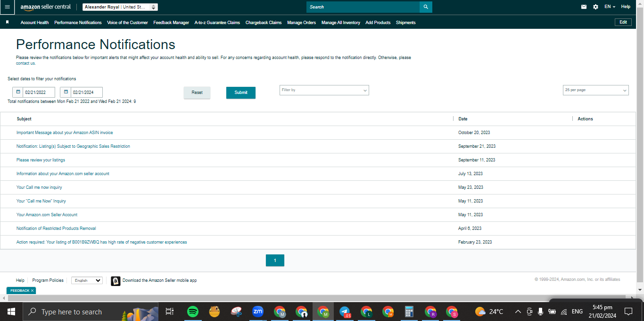Viewport: 644px width, 321px height.
Task: Open the hamburger navigation menu
Action: [7, 7]
